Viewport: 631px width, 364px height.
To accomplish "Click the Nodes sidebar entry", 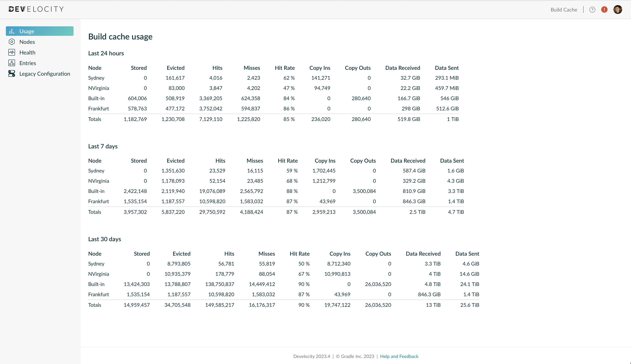I will point(27,42).
